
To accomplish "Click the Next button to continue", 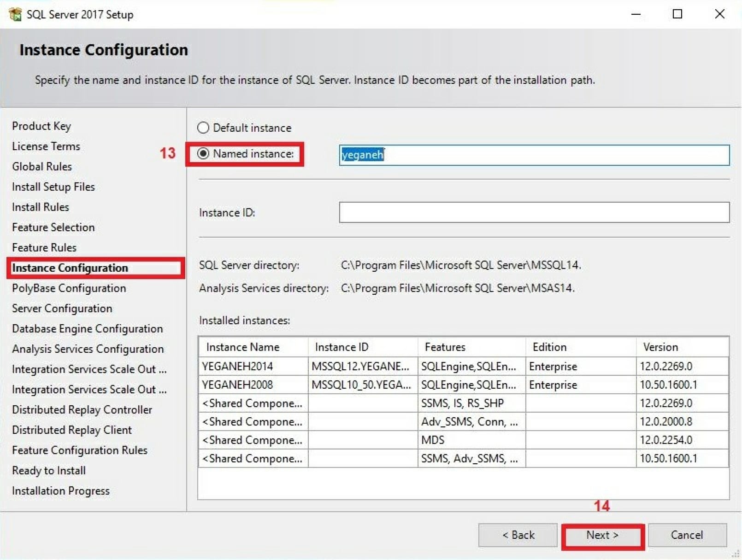I will 603,535.
